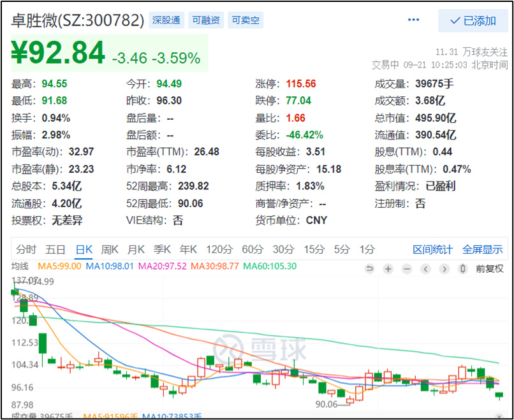Shift chart right with the right chevron
Screen dimensions: 514x420
444,270
